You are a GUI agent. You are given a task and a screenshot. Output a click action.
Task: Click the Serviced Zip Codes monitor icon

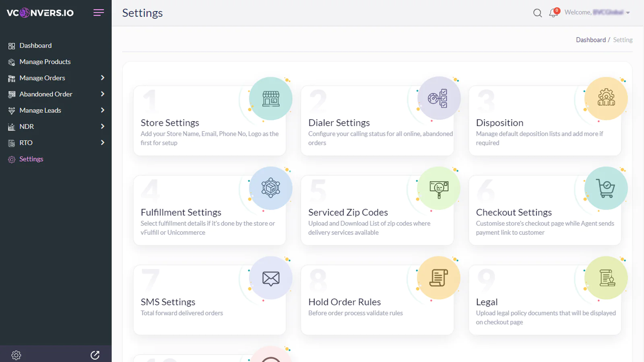(439, 189)
